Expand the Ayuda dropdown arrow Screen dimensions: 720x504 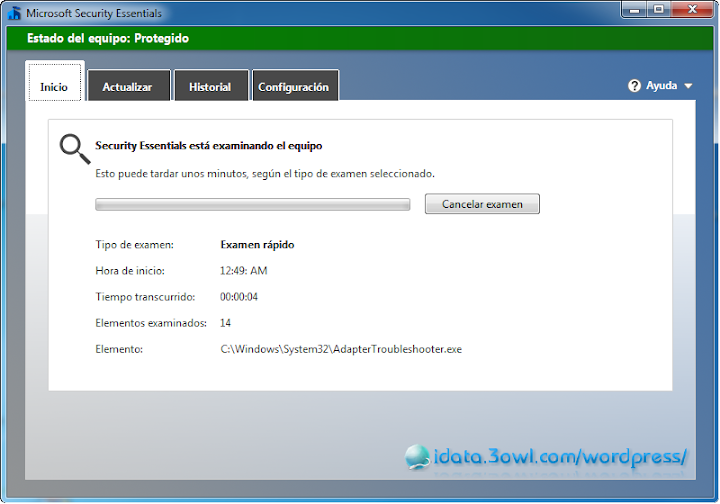688,86
